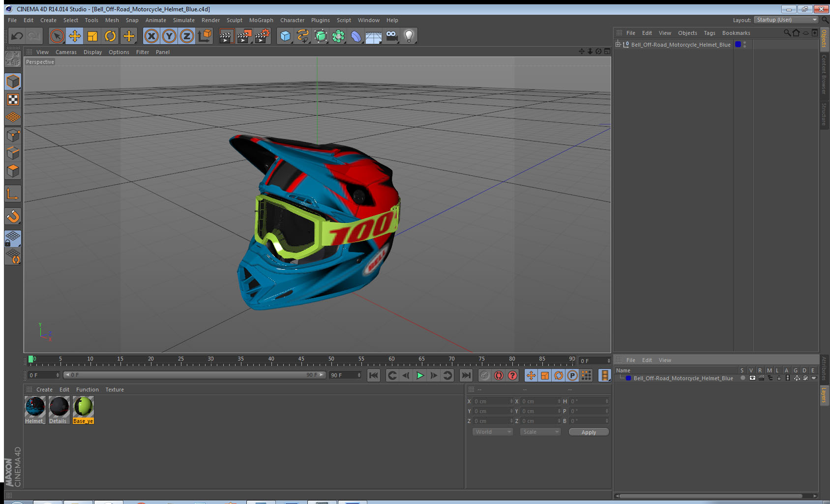Click the Coordinate System cube icon
830x504 pixels.
click(x=205, y=36)
